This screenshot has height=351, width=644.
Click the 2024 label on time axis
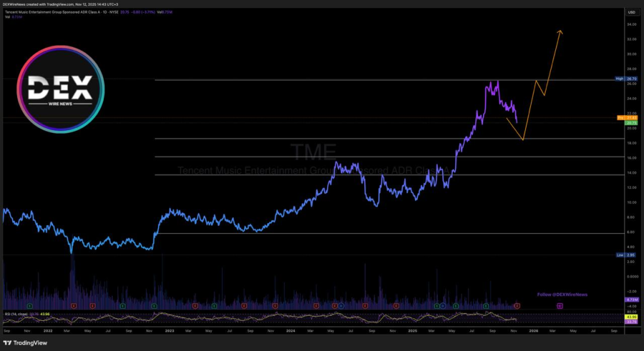(291, 331)
